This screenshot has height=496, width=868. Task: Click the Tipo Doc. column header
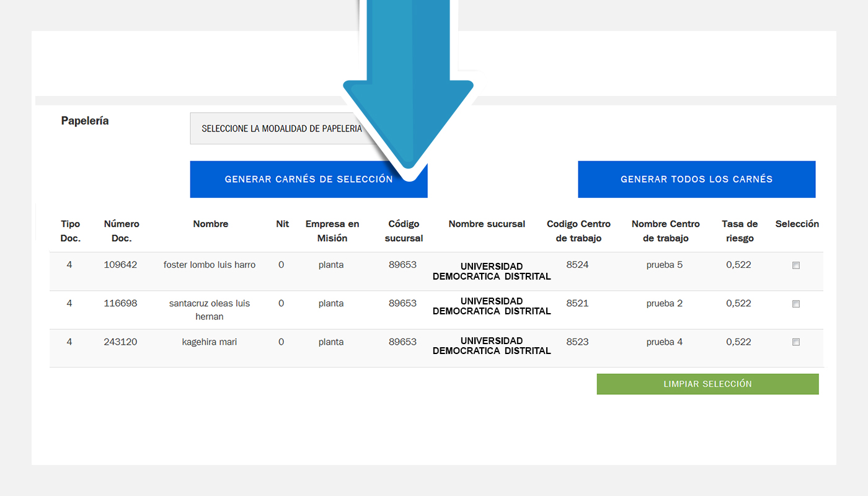click(71, 231)
